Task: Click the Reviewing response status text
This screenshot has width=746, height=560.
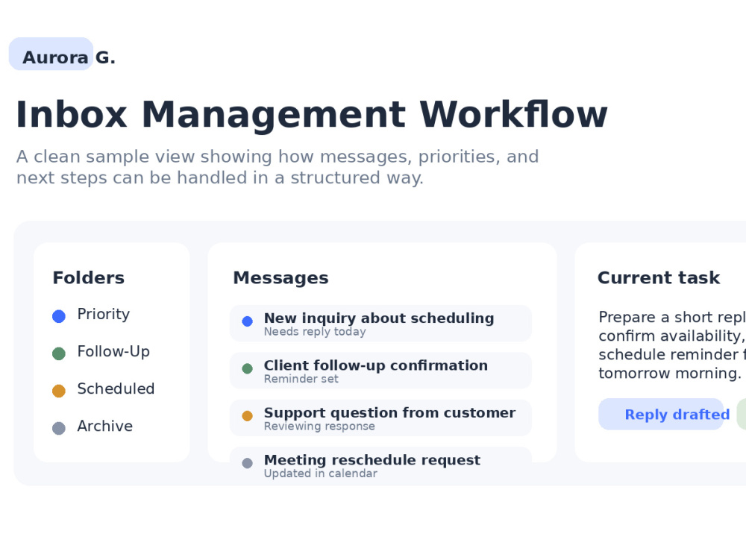Action: [x=319, y=427]
